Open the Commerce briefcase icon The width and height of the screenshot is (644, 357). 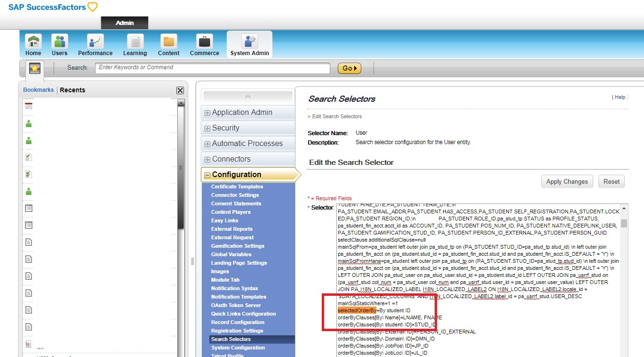[x=205, y=41]
